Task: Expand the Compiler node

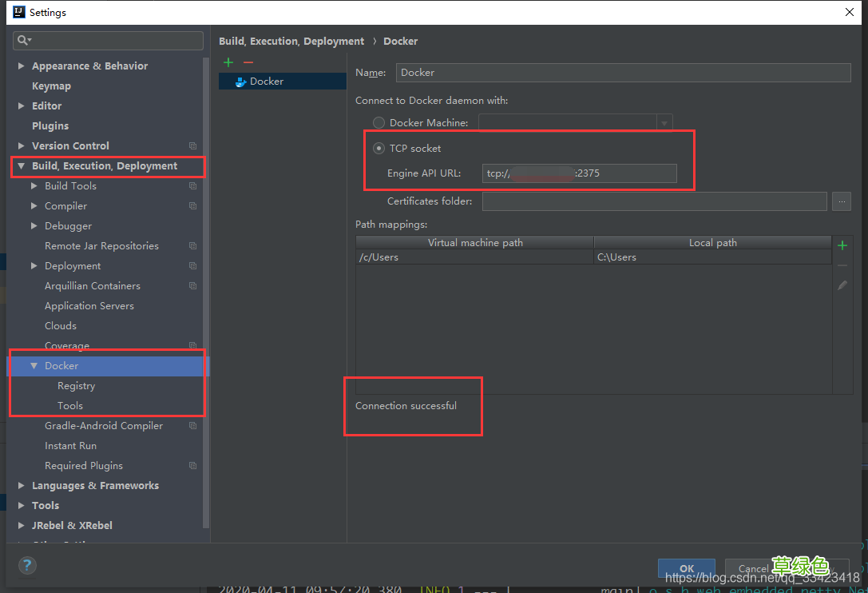Action: (x=34, y=205)
